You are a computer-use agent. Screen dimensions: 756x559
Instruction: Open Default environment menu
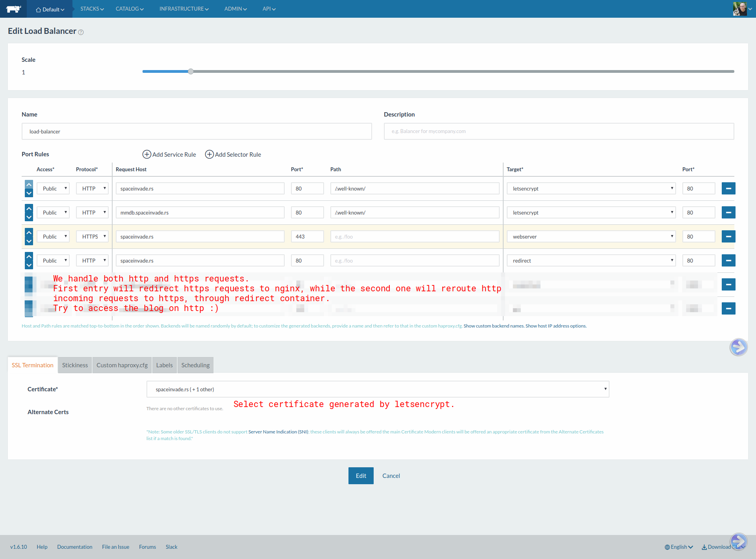[x=50, y=9]
